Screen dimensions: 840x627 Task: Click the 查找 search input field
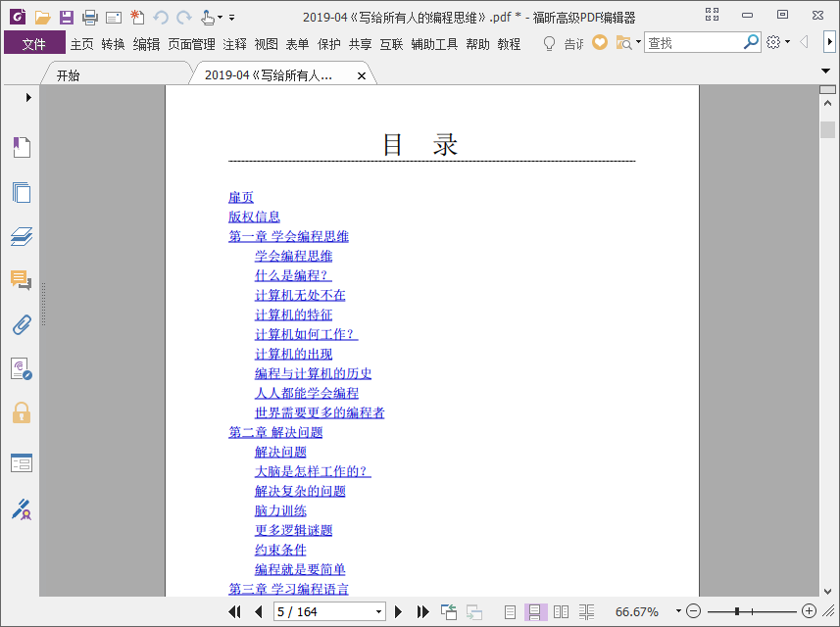693,43
